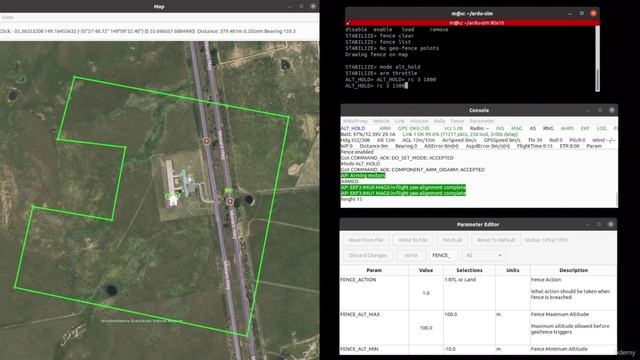640x360 pixels.
Task: Close the Map window
Action: click(x=313, y=6)
